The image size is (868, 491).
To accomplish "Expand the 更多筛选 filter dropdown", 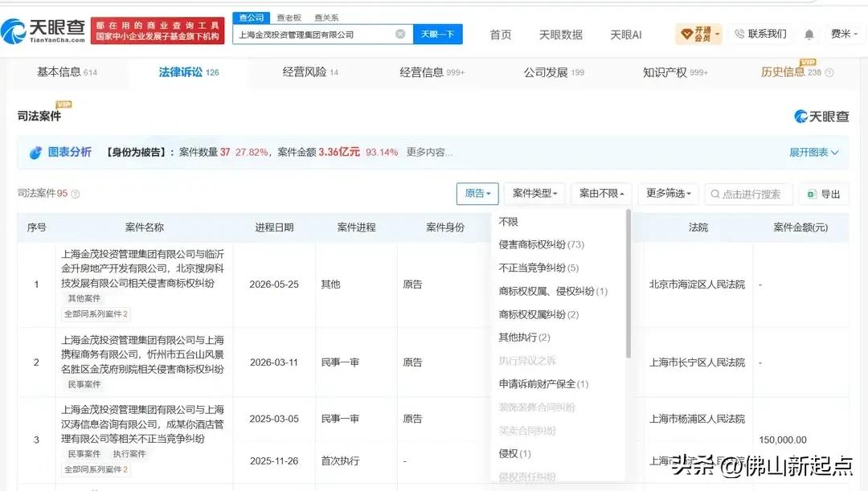I will [669, 194].
